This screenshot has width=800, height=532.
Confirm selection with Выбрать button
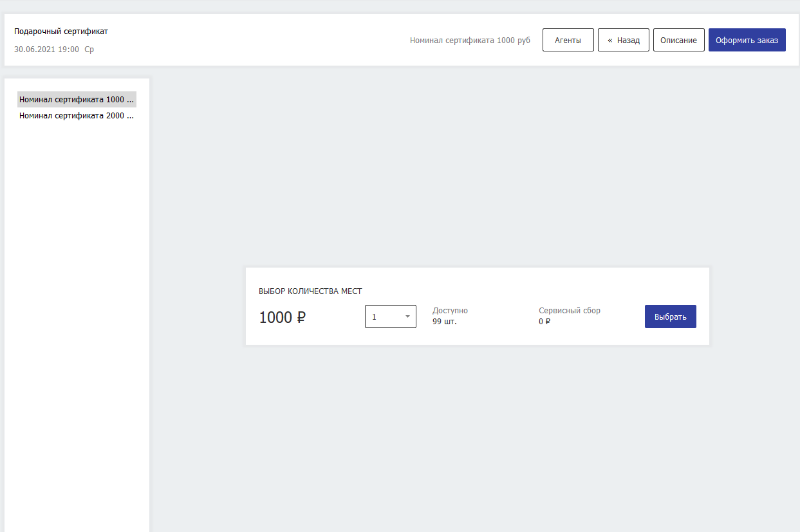point(670,316)
